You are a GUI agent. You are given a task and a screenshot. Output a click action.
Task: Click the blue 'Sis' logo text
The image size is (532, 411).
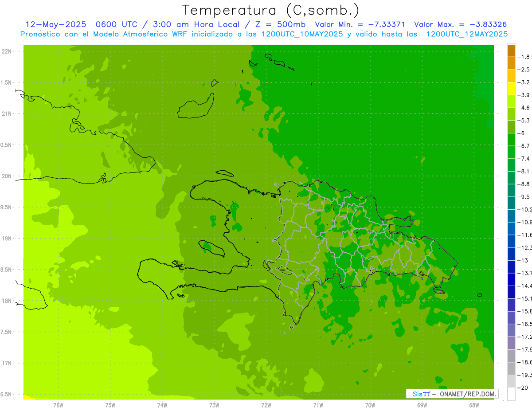419,394
